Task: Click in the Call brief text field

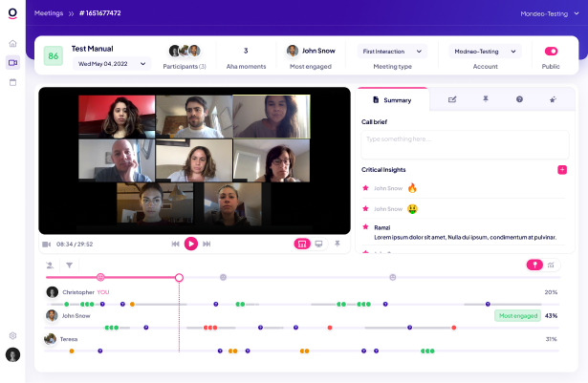Action: [465, 144]
